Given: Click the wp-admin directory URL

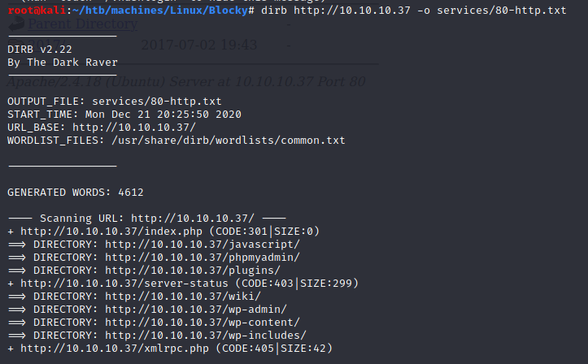Looking at the screenshot, I should pos(195,310).
